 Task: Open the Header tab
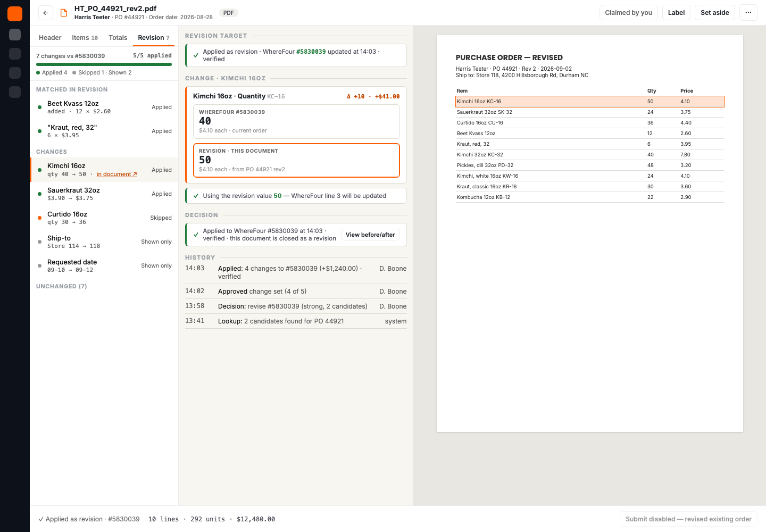tap(50, 38)
